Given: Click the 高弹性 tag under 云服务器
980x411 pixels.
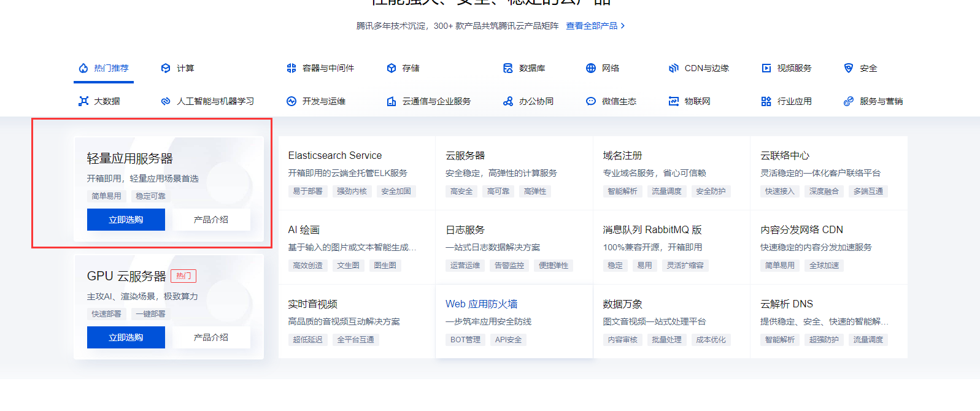Looking at the screenshot, I should (x=535, y=191).
